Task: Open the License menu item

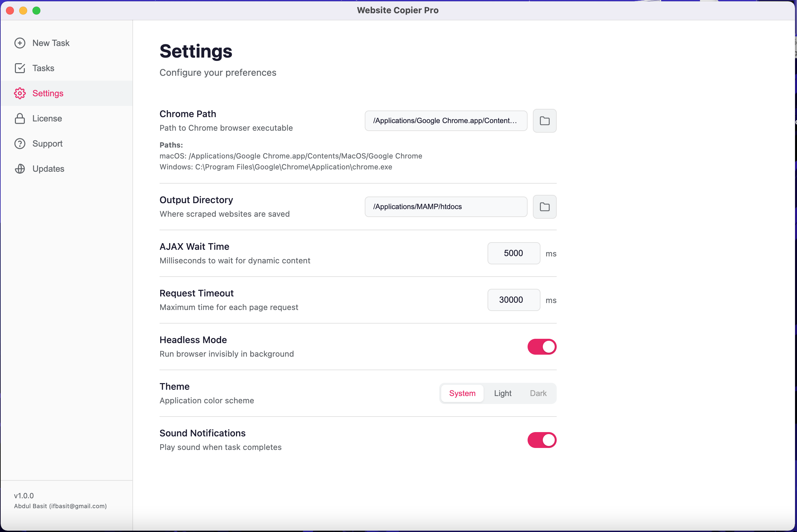Action: pos(47,118)
